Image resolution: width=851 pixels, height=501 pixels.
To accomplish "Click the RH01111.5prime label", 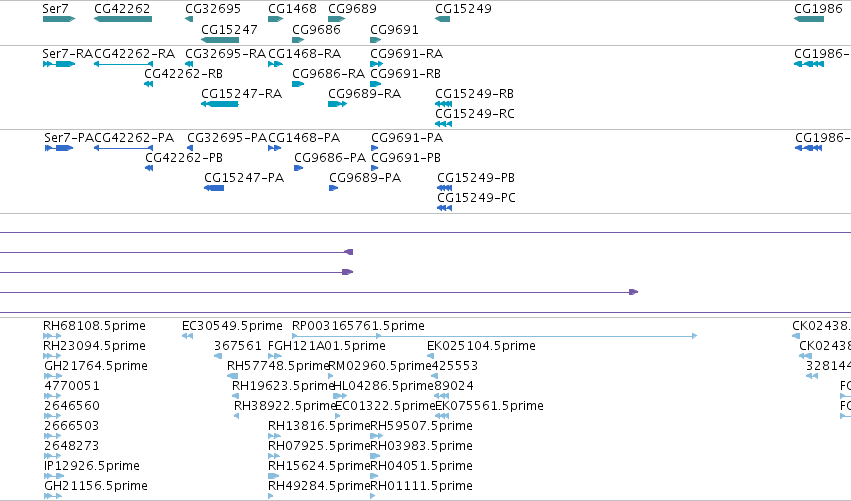I will (421, 486).
